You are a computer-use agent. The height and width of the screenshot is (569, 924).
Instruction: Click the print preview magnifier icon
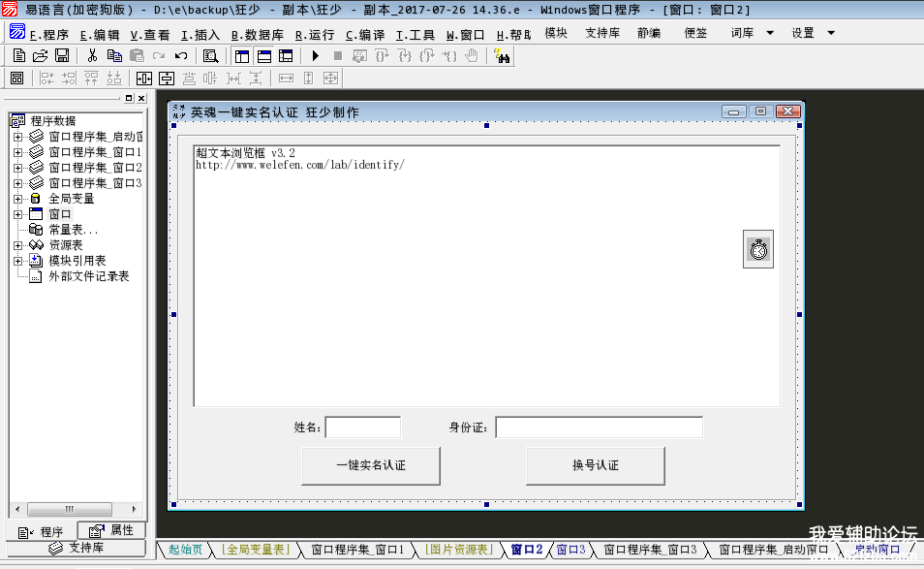pos(210,56)
